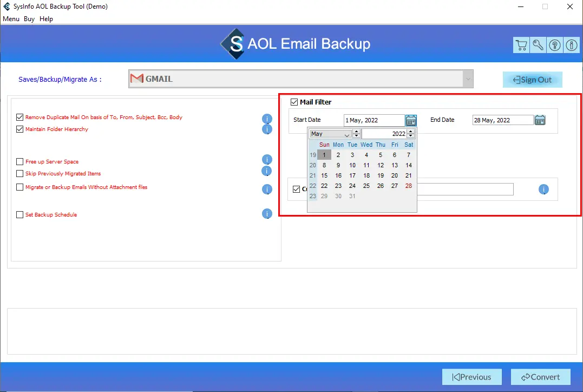Image resolution: width=583 pixels, height=392 pixels.
Task: Click the Start Date field showing 1 May, 2022
Action: point(374,120)
